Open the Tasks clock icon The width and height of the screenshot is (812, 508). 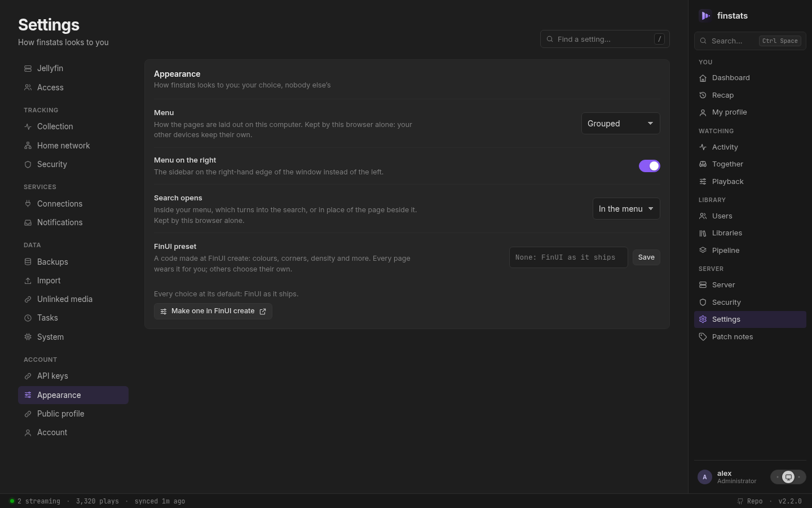28,318
